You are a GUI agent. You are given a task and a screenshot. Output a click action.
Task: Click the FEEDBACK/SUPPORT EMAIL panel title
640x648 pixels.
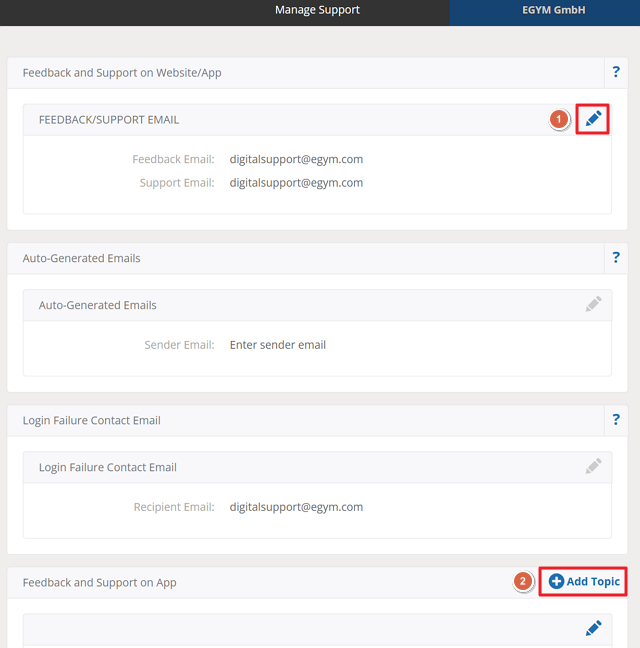[x=109, y=119]
